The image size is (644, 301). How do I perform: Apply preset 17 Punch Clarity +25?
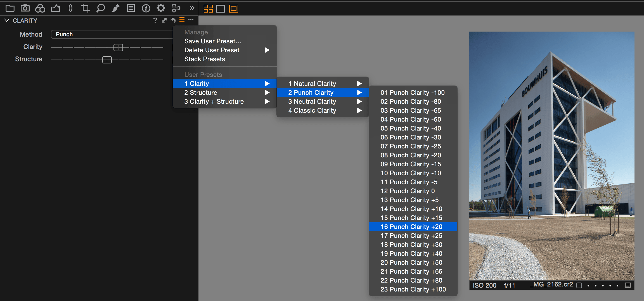[413, 236]
